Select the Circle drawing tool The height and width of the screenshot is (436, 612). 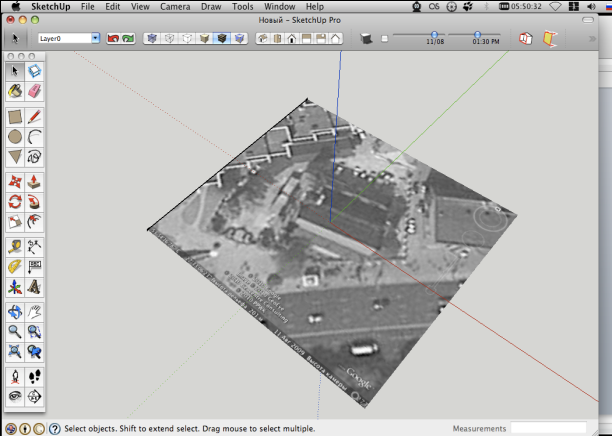tap(15, 137)
